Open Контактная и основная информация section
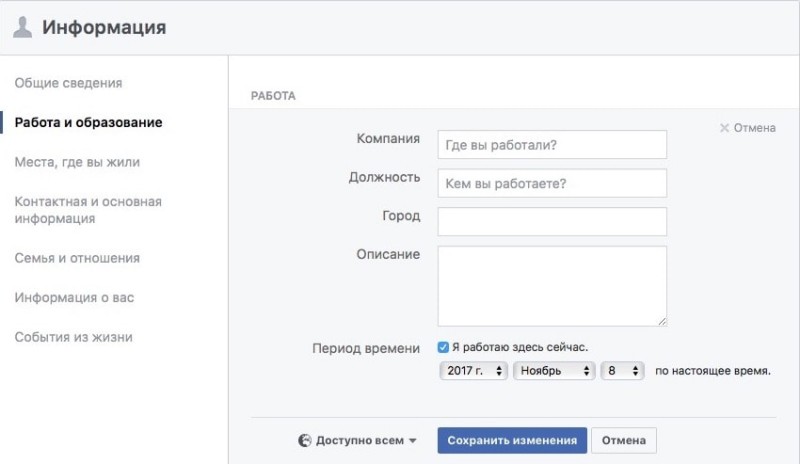 pos(88,210)
